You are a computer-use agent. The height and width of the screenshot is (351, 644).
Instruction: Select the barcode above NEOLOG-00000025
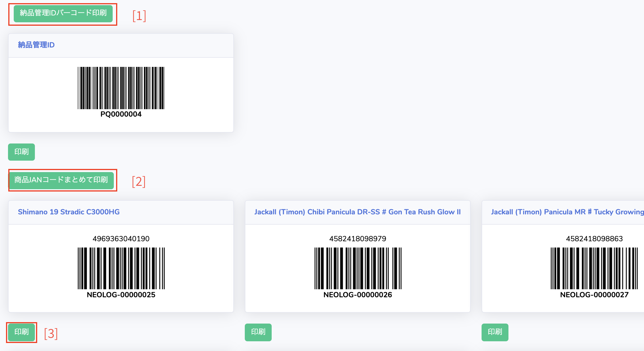tap(121, 268)
